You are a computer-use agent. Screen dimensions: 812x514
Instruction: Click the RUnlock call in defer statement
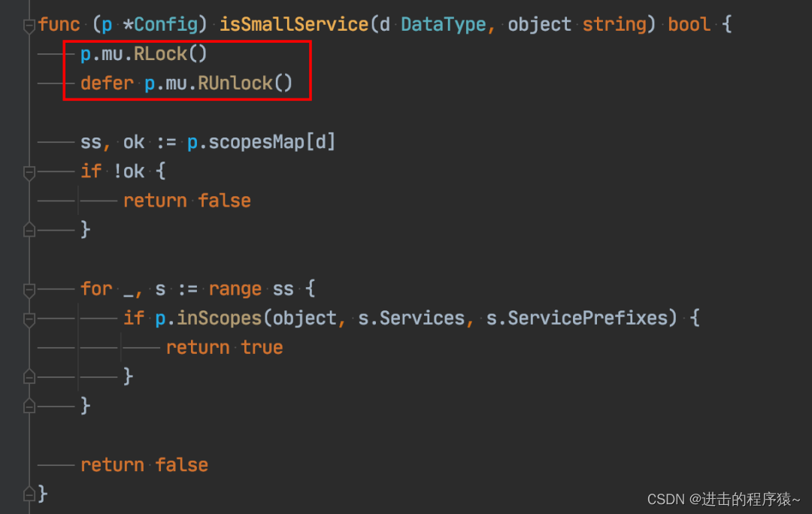pos(235,83)
